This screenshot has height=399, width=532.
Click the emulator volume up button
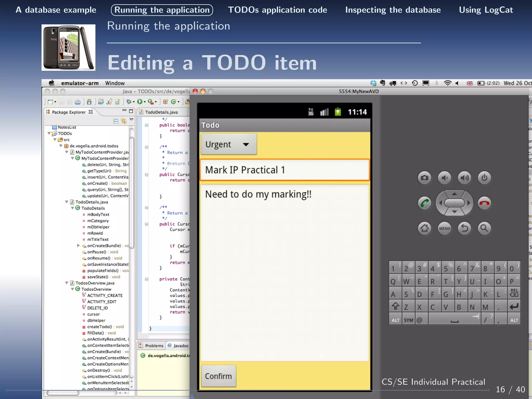[x=464, y=178]
